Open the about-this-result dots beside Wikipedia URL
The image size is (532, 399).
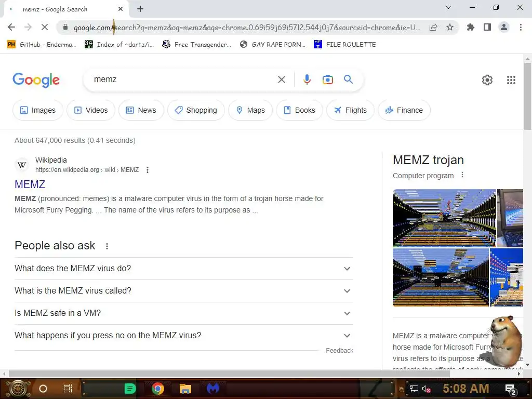147,170
